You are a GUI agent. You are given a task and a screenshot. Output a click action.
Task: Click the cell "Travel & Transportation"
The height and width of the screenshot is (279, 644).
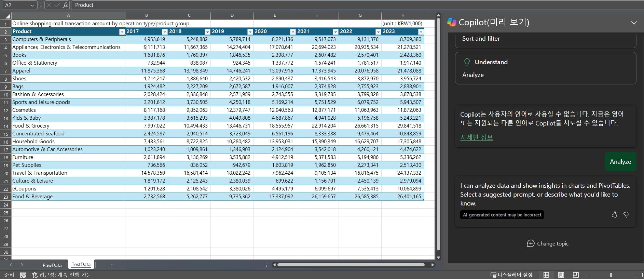pyautogui.click(x=68, y=173)
